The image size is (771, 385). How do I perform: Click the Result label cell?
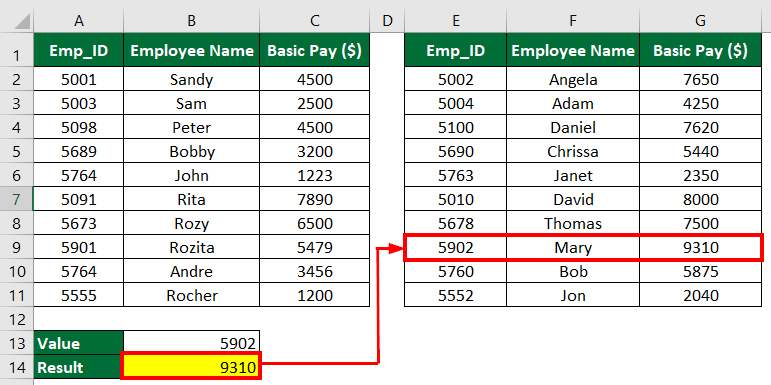[79, 367]
